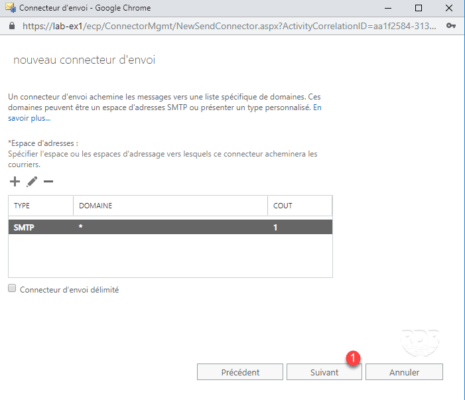The width and height of the screenshot is (465, 400).
Task: Sort by the DOMAINE column header
Action: tap(170, 206)
